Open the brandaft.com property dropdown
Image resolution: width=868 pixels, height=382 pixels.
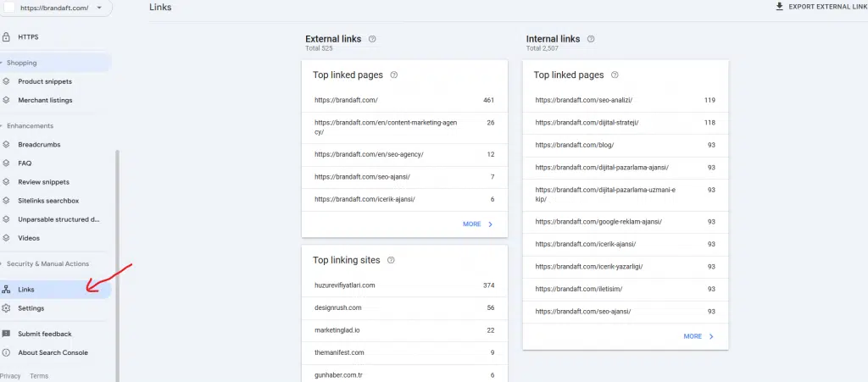[x=56, y=8]
